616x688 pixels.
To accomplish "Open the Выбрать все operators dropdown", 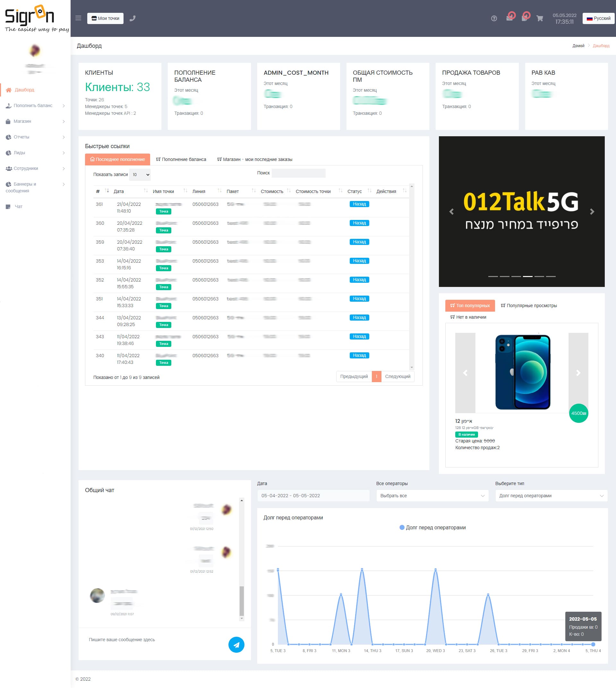I will [x=432, y=496].
